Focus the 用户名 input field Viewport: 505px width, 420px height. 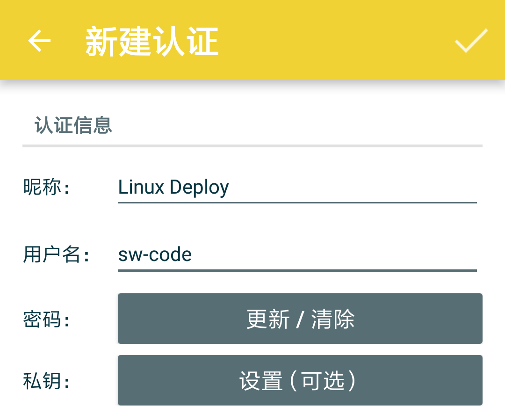point(297,255)
